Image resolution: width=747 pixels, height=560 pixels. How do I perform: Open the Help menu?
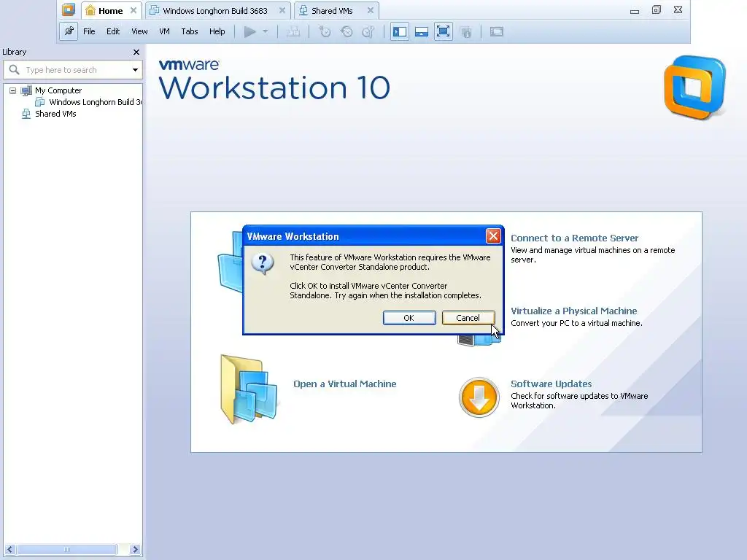coord(217,31)
